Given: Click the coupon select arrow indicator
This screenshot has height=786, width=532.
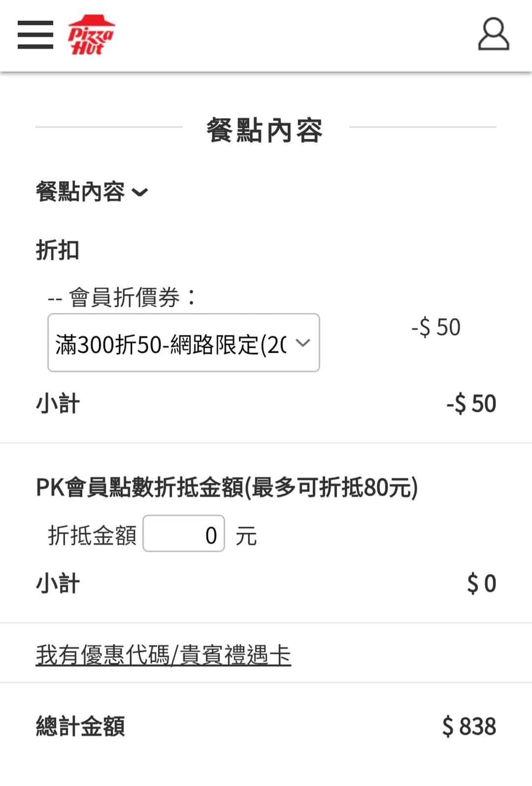Looking at the screenshot, I should (x=303, y=343).
